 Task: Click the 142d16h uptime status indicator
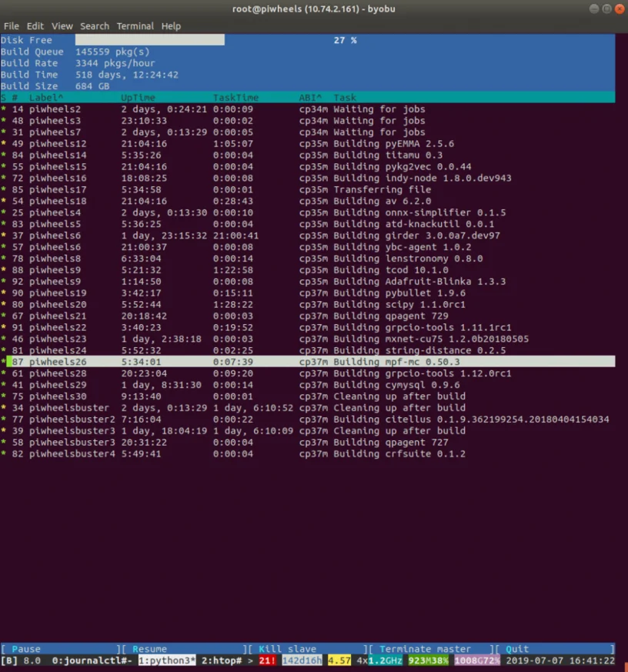(302, 660)
